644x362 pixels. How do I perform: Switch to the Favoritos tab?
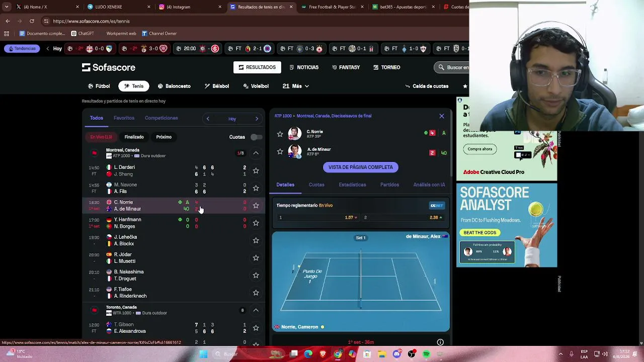124,118
